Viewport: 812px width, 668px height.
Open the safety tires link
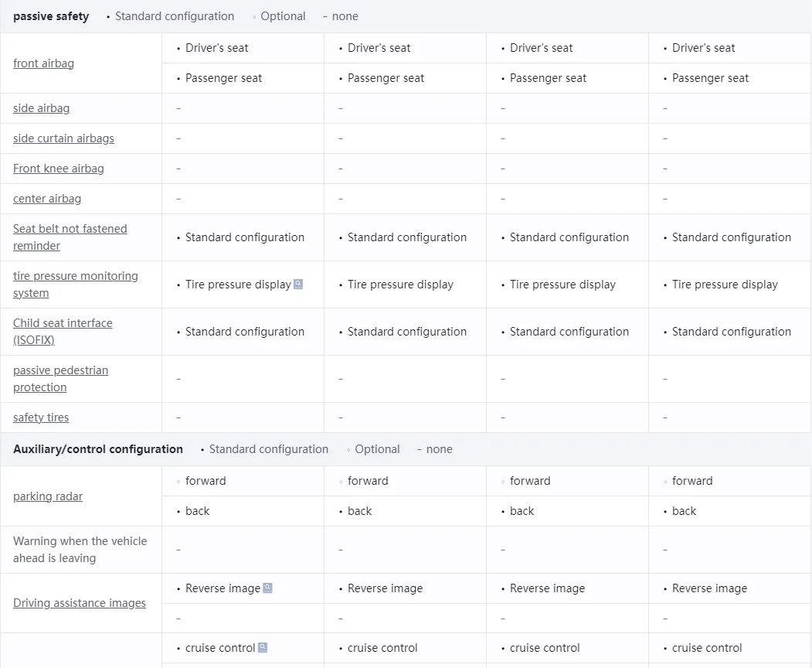41,417
